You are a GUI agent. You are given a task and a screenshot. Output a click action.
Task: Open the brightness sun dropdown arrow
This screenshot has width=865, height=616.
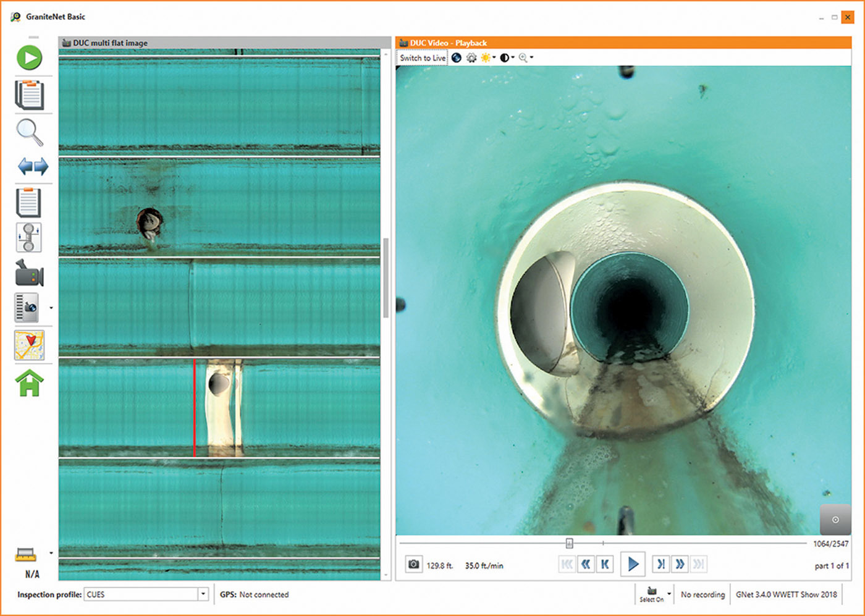click(x=494, y=58)
